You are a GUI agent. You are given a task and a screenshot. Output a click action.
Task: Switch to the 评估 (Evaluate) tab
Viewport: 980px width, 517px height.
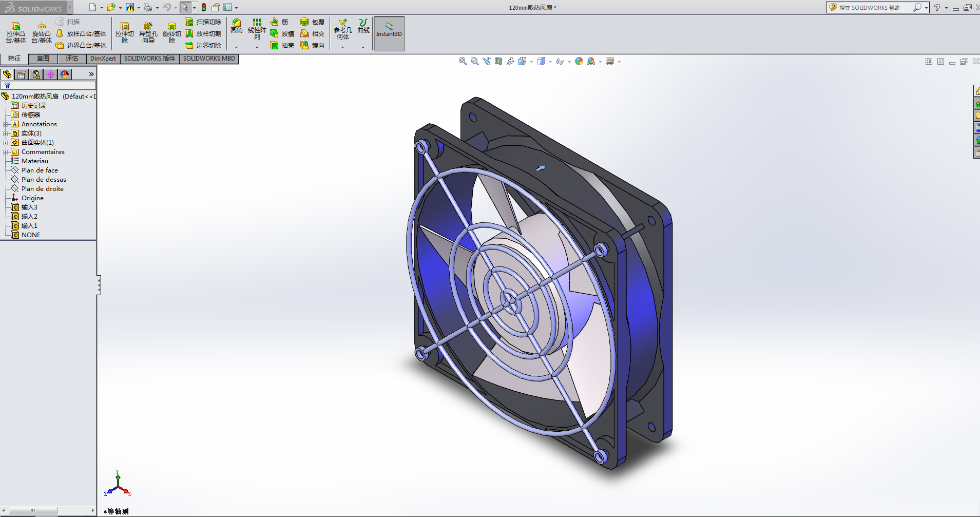click(x=72, y=59)
